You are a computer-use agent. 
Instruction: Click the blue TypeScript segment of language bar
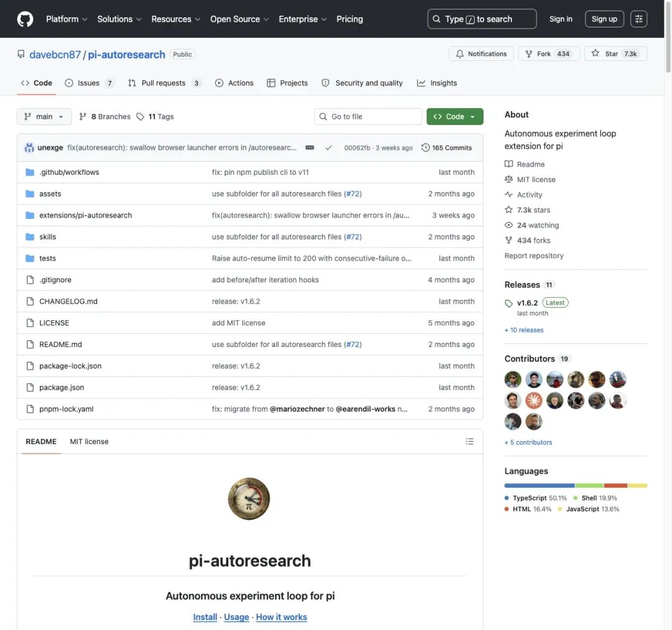point(539,485)
